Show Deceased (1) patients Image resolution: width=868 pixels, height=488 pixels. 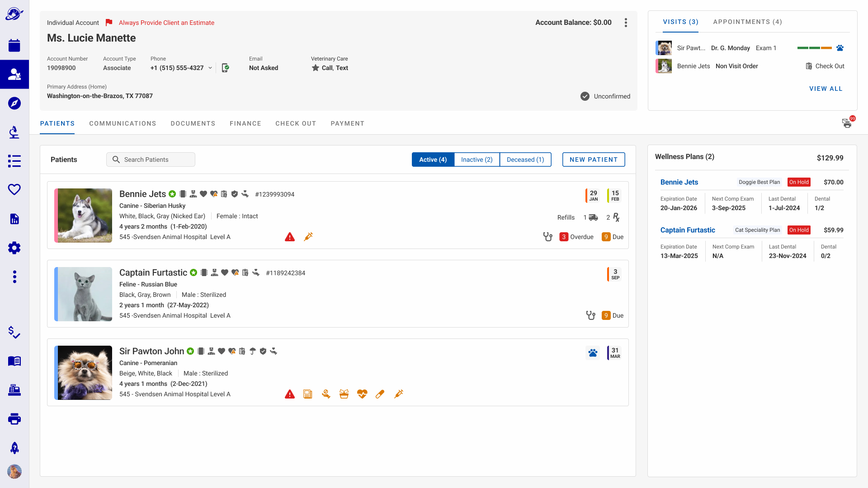525,160
